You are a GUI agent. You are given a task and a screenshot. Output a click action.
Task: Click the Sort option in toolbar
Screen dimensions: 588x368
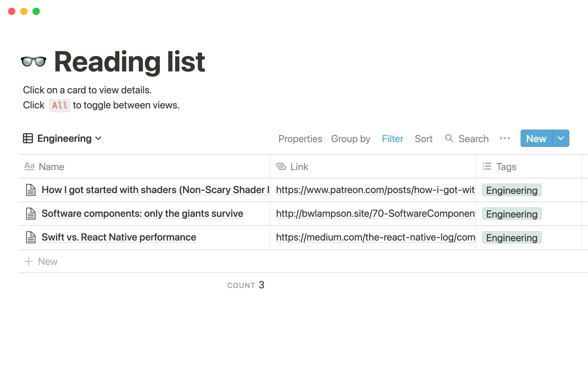point(424,139)
